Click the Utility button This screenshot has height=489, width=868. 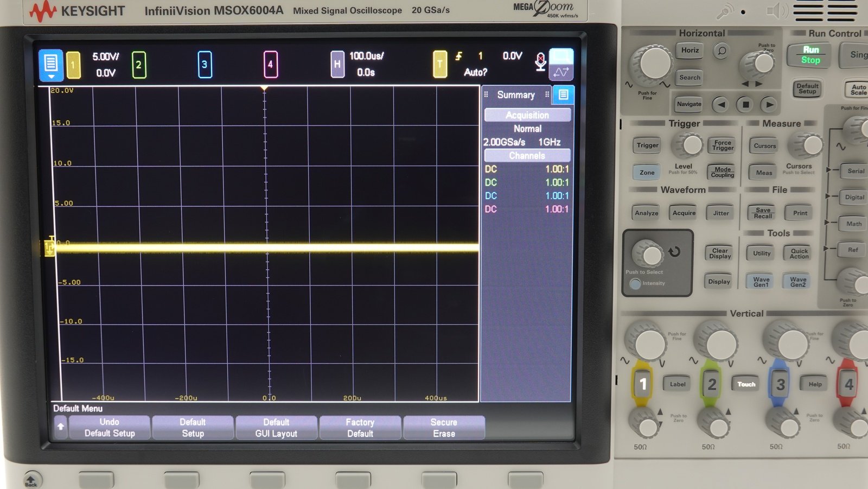pyautogui.click(x=762, y=253)
